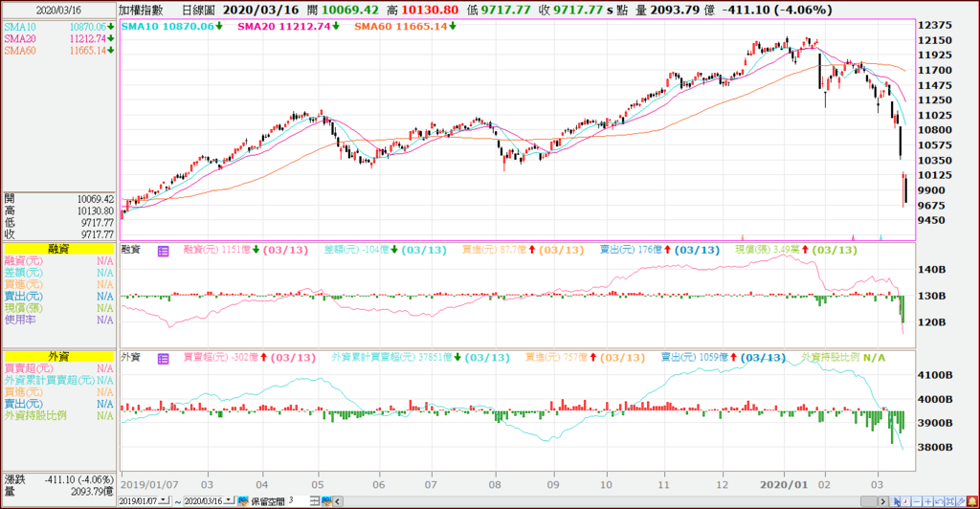The image size is (980, 509).
Task: Open the purple settings icon next to 外資
Action: coord(163,359)
